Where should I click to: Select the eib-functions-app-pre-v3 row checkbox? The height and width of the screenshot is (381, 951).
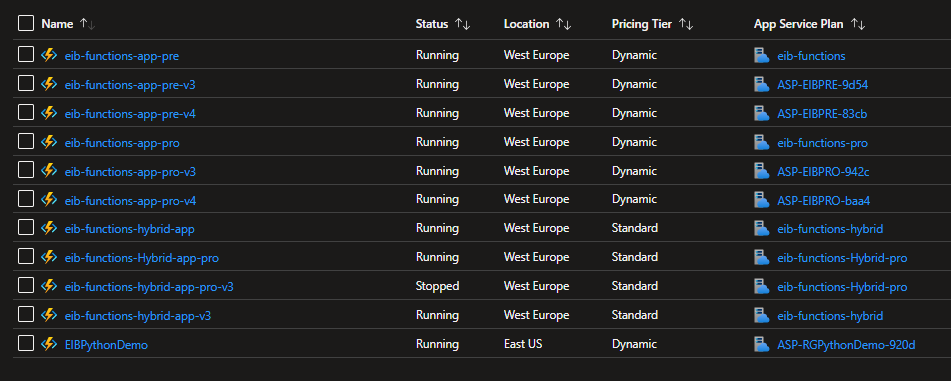click(25, 84)
